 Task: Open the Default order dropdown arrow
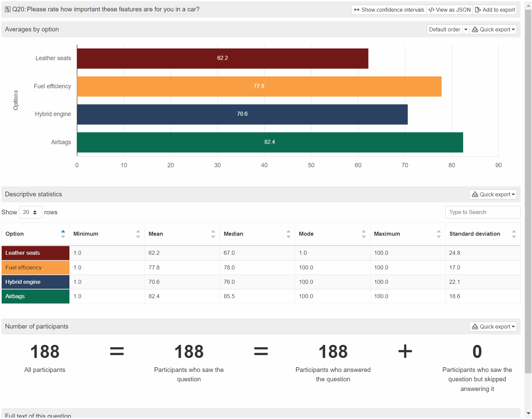(x=466, y=29)
